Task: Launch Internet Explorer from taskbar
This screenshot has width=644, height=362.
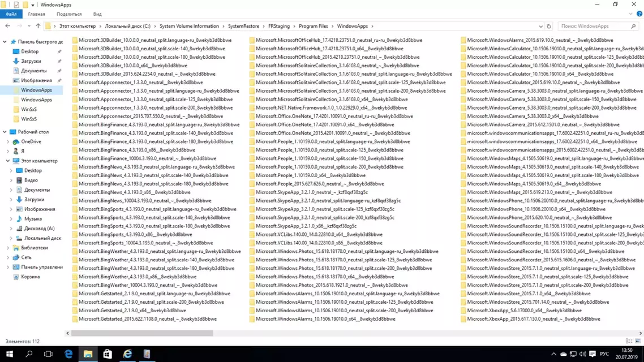Action: point(127,354)
